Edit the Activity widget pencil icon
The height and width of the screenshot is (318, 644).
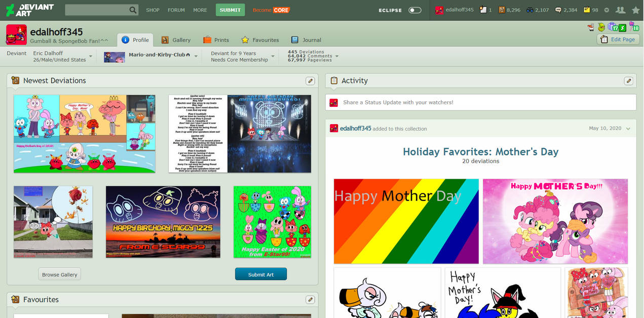click(x=628, y=81)
